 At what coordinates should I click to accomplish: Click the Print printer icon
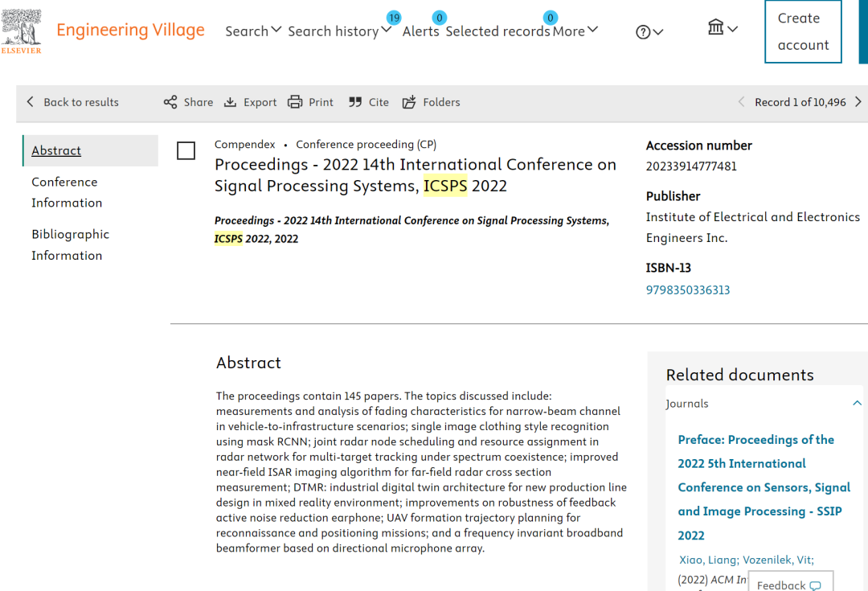(x=295, y=102)
